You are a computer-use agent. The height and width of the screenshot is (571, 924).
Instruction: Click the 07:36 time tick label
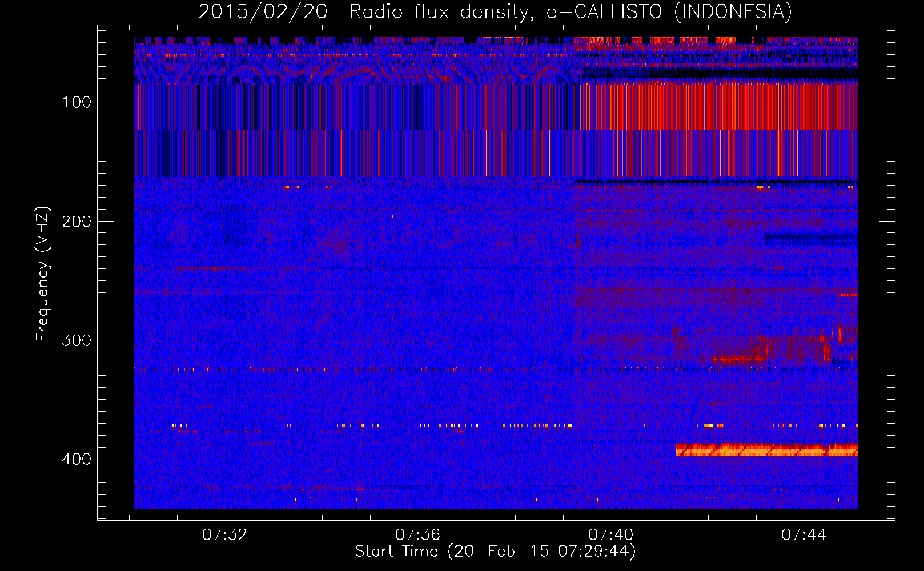[419, 534]
